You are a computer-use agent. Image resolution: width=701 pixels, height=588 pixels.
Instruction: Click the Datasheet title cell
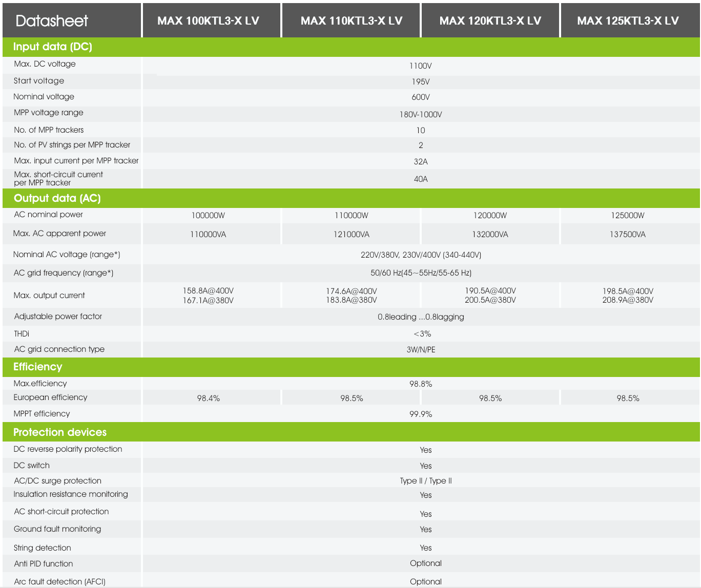[52, 21]
